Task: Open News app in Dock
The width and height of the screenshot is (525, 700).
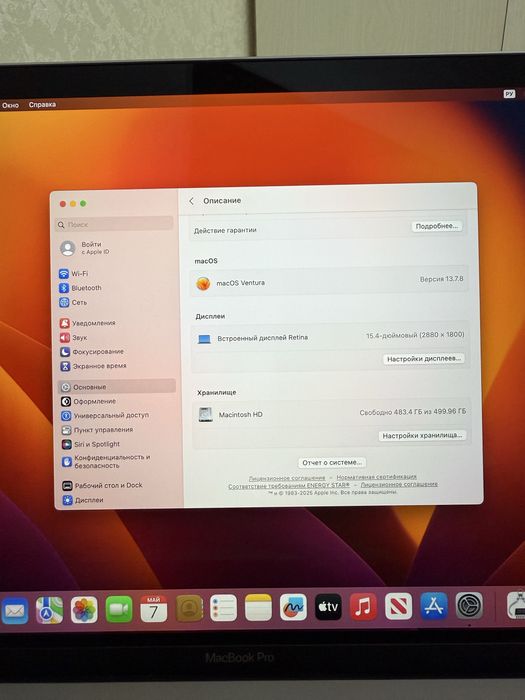Action: pyautogui.click(x=398, y=606)
